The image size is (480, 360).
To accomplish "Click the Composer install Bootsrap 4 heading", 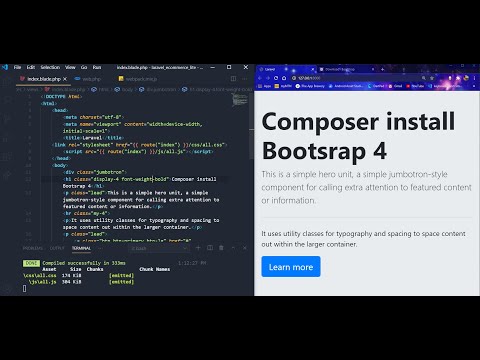I will click(x=358, y=136).
